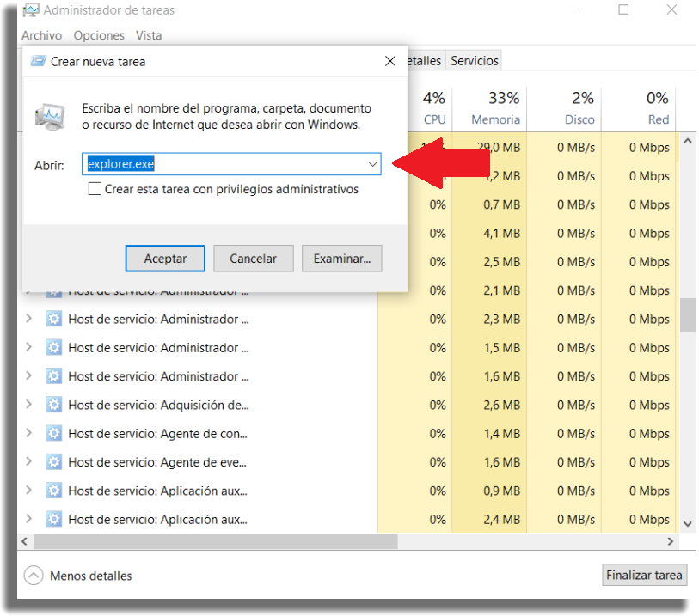Select Host de servicio: Adquisición de... row text
This screenshot has height=616, width=699.
[158, 405]
